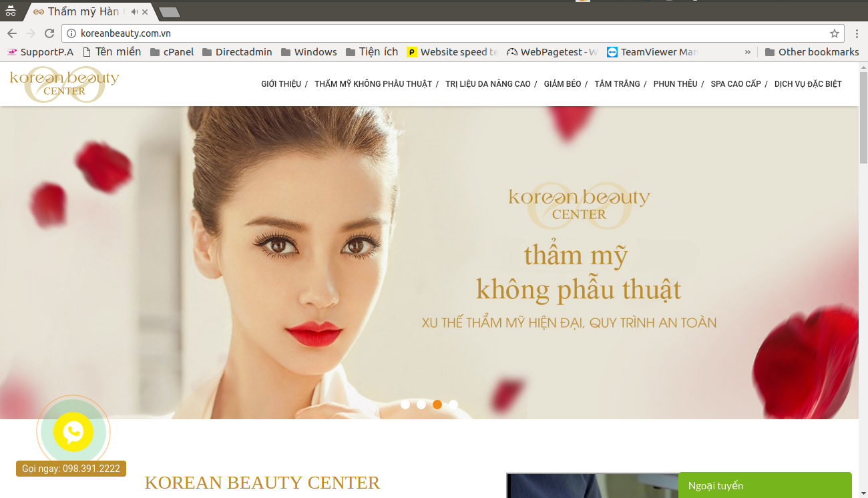Open the DỊCH VỤ ĐẶC BIỆT menu
Image resolution: width=868 pixels, height=498 pixels.
pos(808,84)
